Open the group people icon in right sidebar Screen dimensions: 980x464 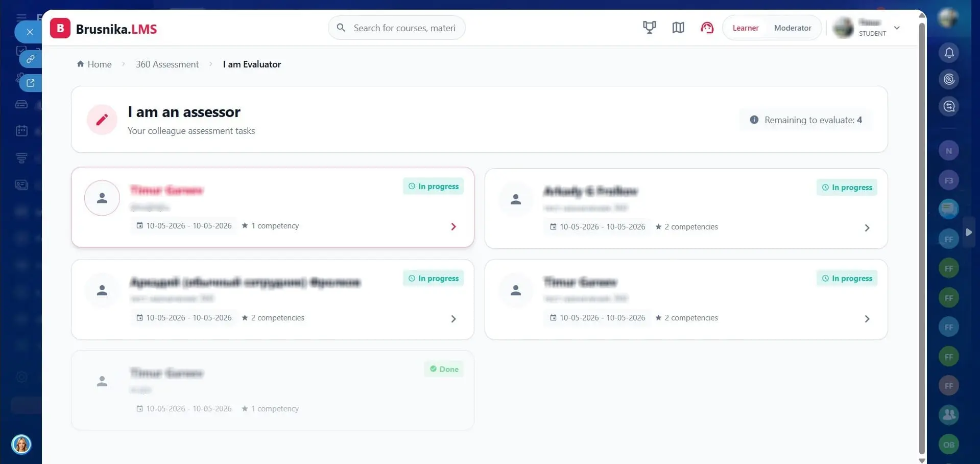pyautogui.click(x=949, y=415)
